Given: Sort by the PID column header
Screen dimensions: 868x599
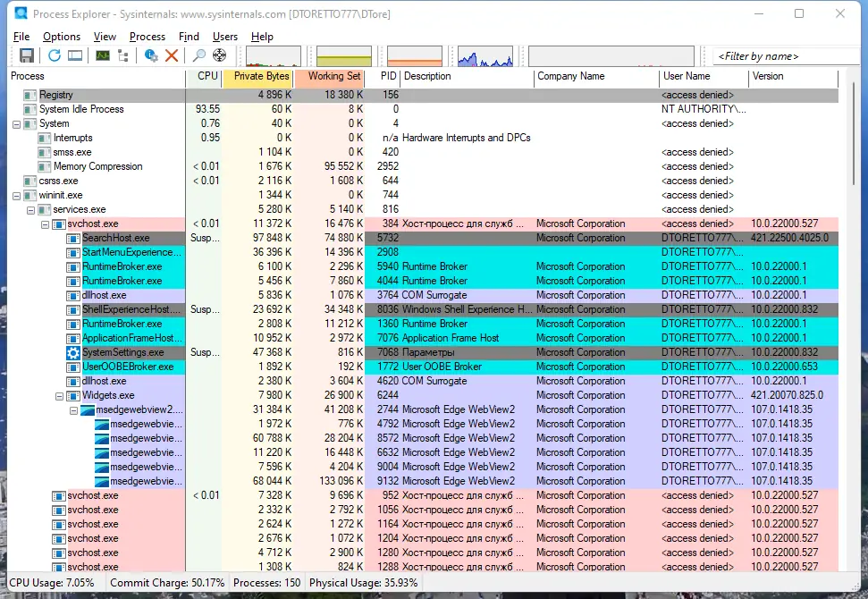Looking at the screenshot, I should pos(383,76).
